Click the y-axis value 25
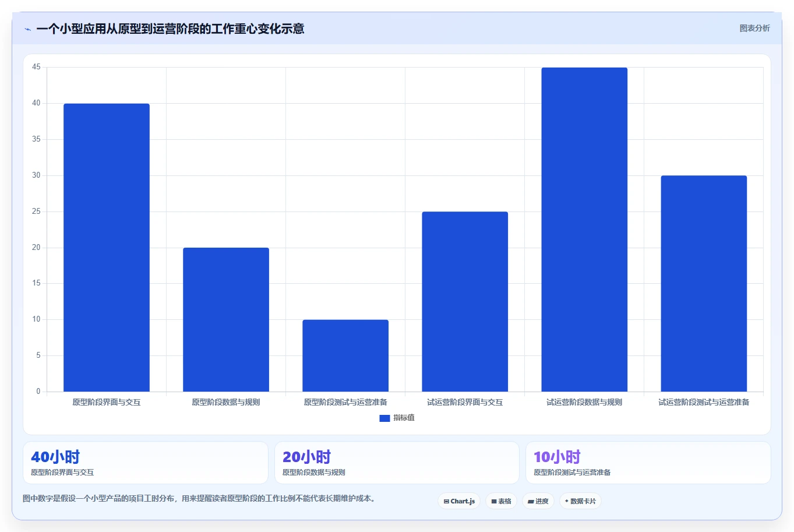The image size is (794, 532). (x=36, y=212)
